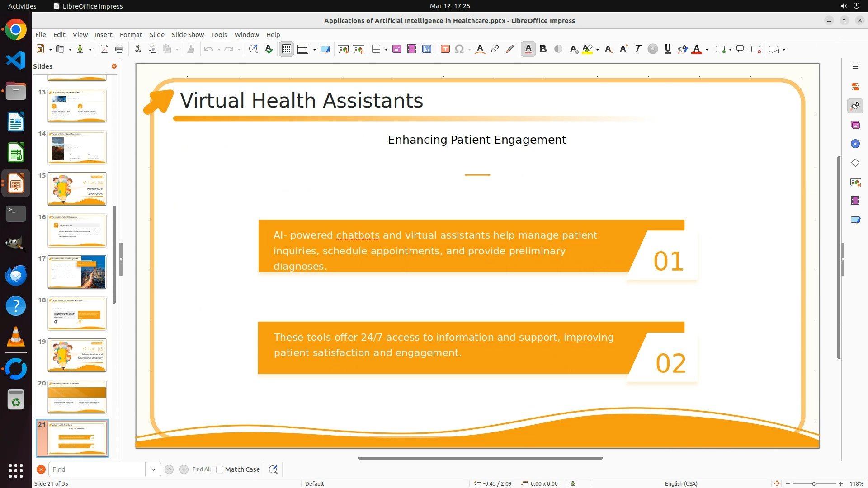This screenshot has height=488, width=868.
Task: Open the Slide Show menu
Action: (187, 34)
